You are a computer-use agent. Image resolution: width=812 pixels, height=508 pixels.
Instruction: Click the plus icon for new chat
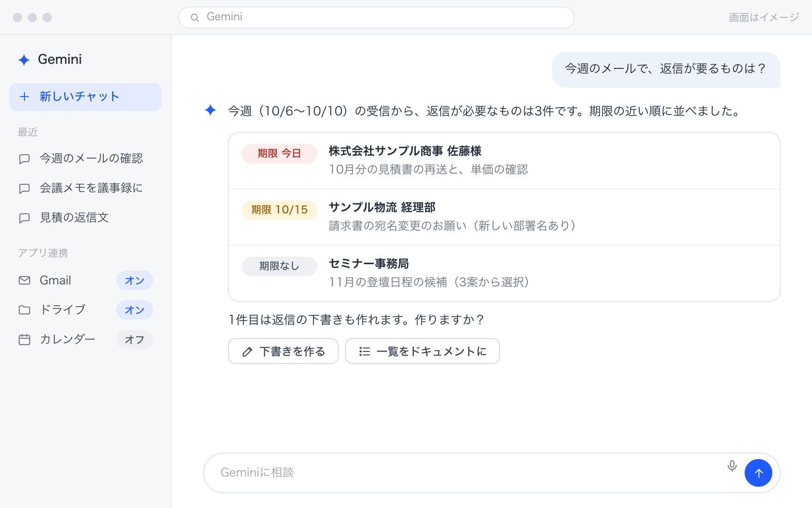click(x=24, y=97)
